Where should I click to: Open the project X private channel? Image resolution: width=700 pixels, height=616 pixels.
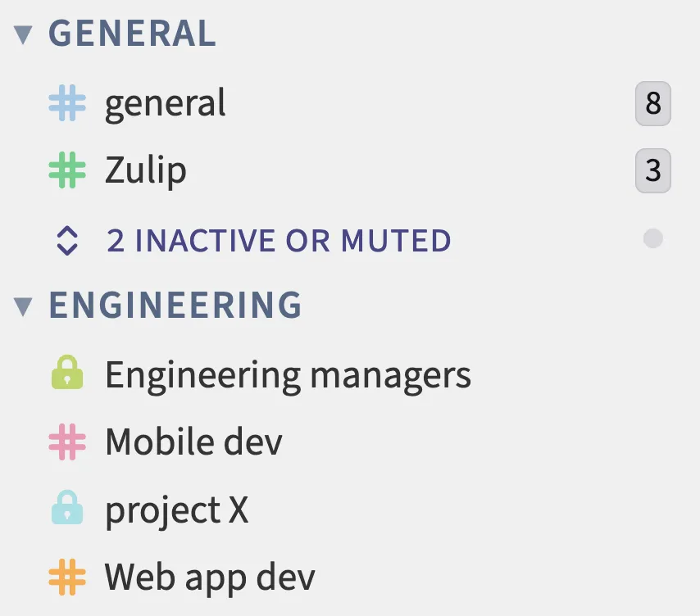click(176, 510)
